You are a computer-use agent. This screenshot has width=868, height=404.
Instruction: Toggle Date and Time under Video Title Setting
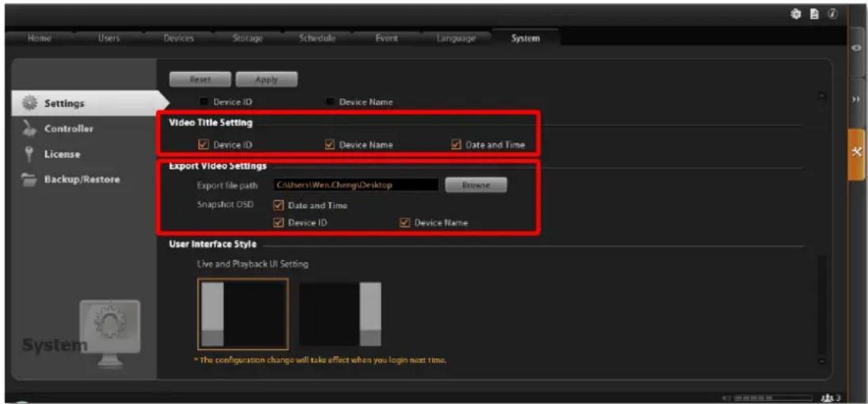(x=456, y=145)
